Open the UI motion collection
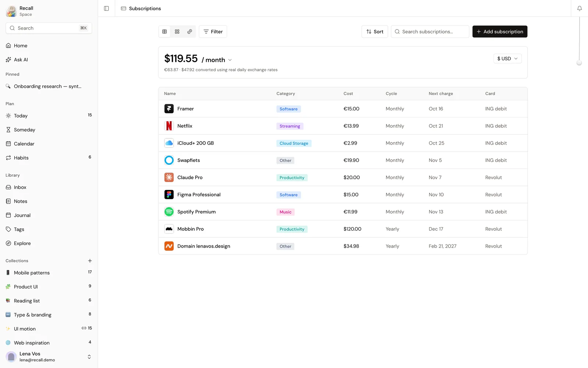Screen dimensions: 588x368 [x=49, y=329]
